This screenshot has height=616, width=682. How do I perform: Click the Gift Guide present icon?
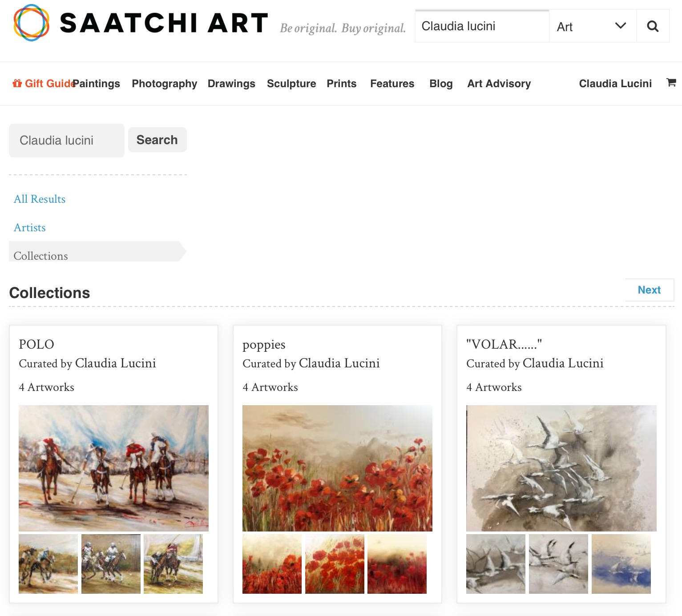point(17,83)
